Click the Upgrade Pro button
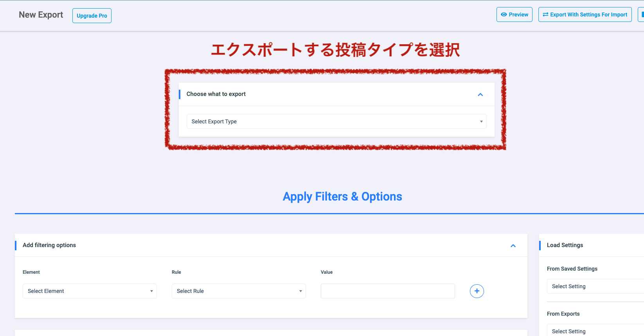644x336 pixels. (x=92, y=15)
